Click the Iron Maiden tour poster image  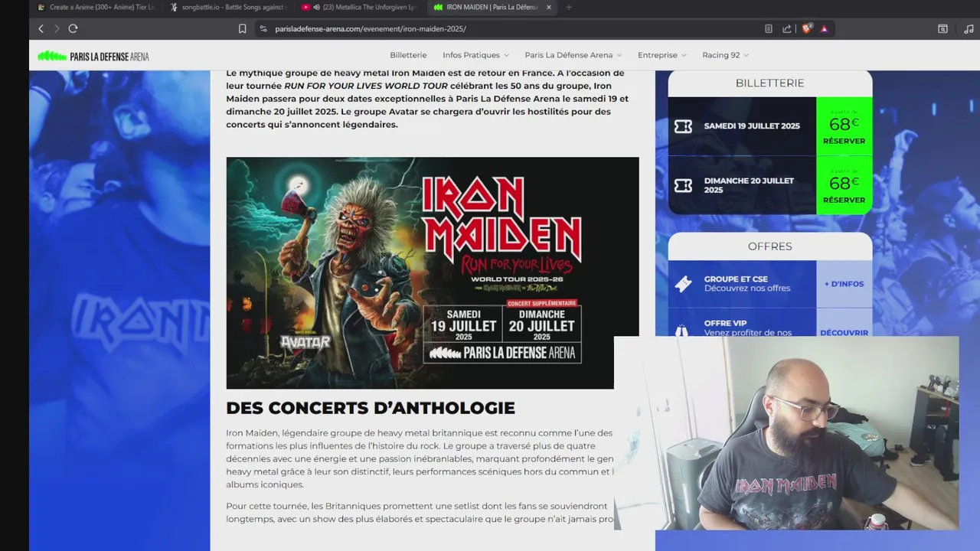[432, 273]
